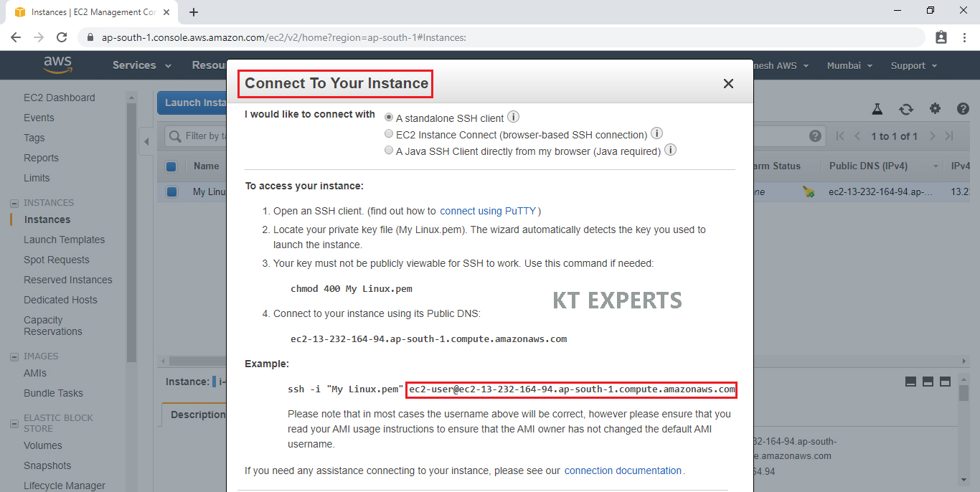Image resolution: width=980 pixels, height=492 pixels.
Task: Open AMIs in sidebar
Action: click(35, 373)
